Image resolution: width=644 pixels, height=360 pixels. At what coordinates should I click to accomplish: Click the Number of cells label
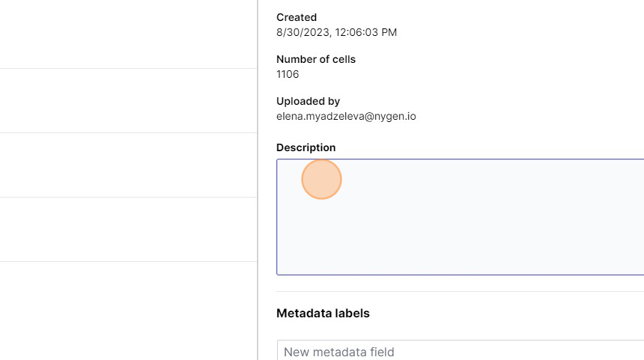point(316,59)
